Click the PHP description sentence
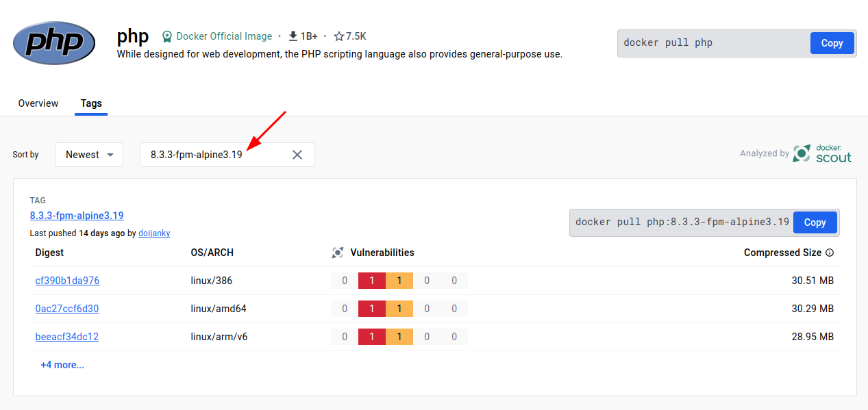 [340, 54]
